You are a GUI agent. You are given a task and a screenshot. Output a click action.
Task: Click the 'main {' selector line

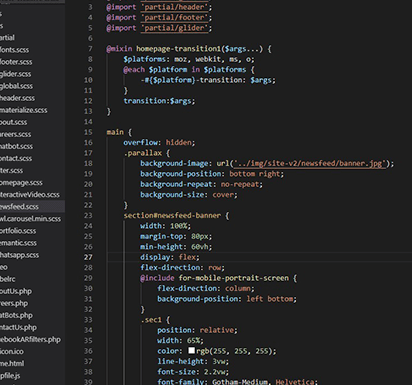[119, 132]
